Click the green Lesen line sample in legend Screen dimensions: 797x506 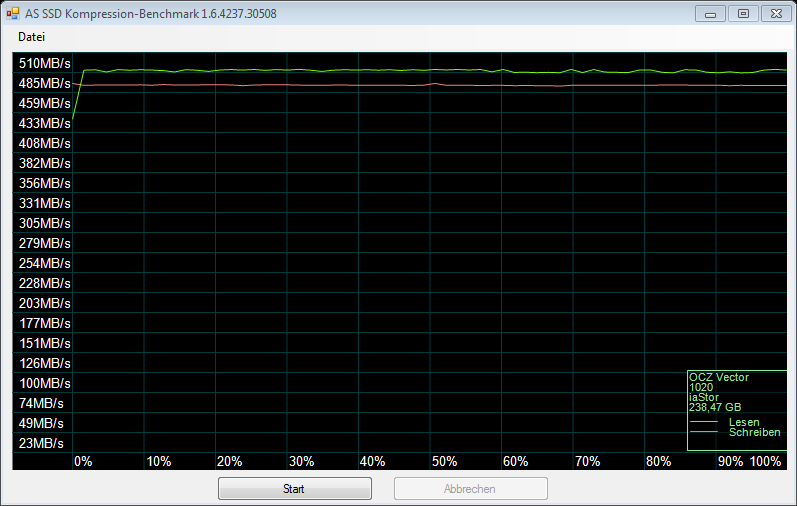[x=704, y=422]
